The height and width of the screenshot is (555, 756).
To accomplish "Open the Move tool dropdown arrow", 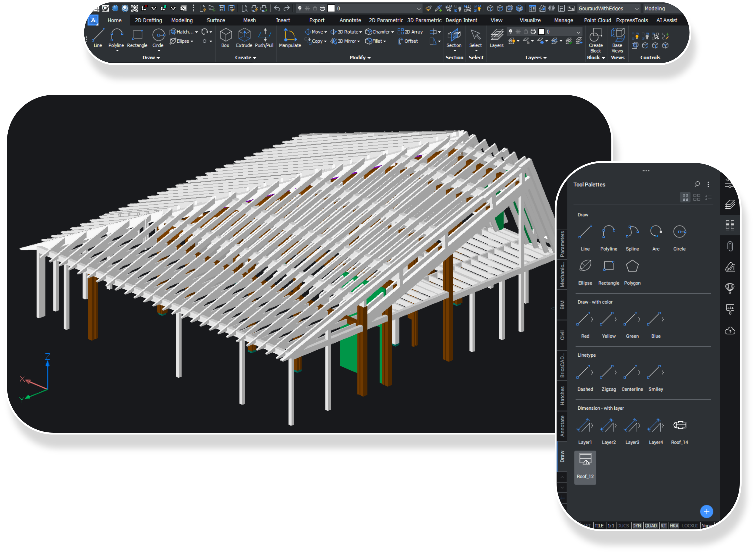I will pos(326,32).
